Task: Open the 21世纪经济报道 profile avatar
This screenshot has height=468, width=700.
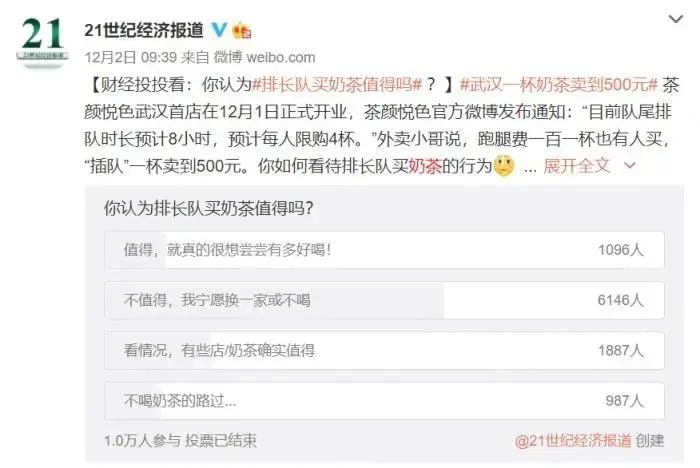Action: 43,40
